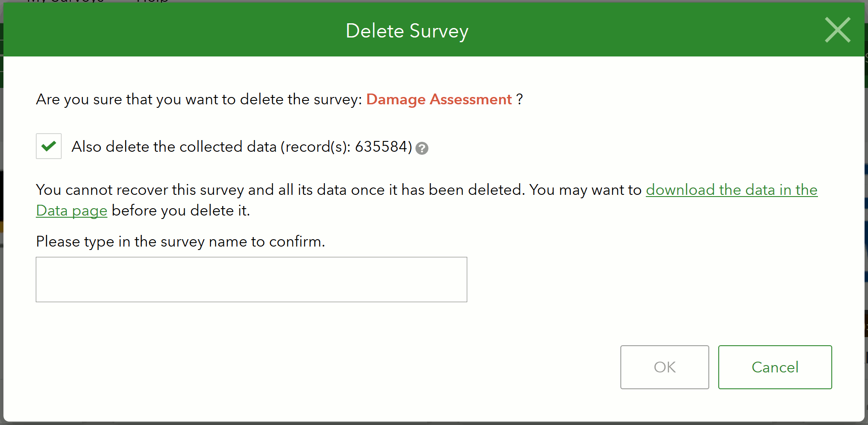Click the green dialog header bar

[434, 30]
